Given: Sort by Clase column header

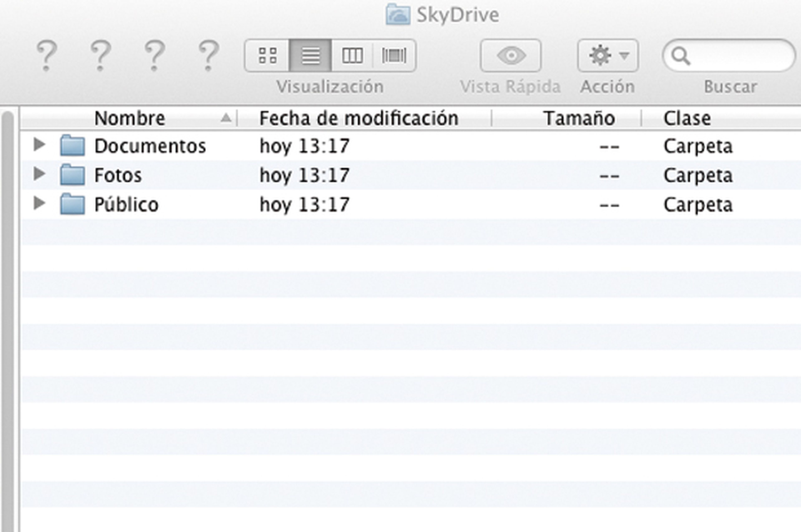Looking at the screenshot, I should click(687, 118).
